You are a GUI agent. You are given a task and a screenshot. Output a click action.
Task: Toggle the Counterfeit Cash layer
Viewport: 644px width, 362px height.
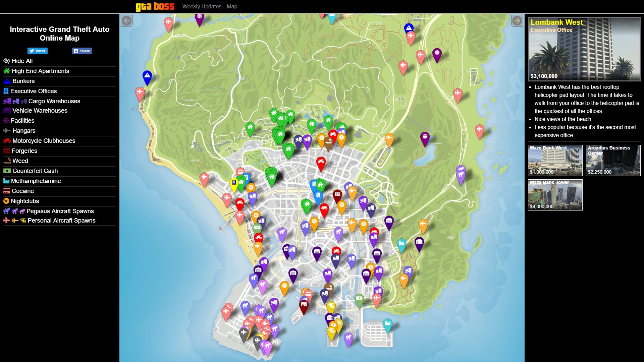(31, 171)
